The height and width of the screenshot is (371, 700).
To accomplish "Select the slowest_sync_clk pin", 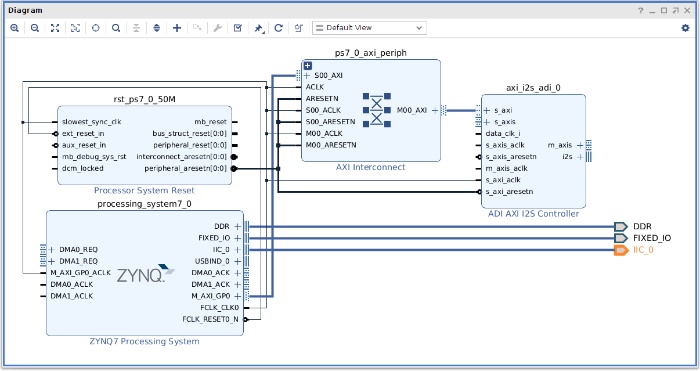I will 92,122.
